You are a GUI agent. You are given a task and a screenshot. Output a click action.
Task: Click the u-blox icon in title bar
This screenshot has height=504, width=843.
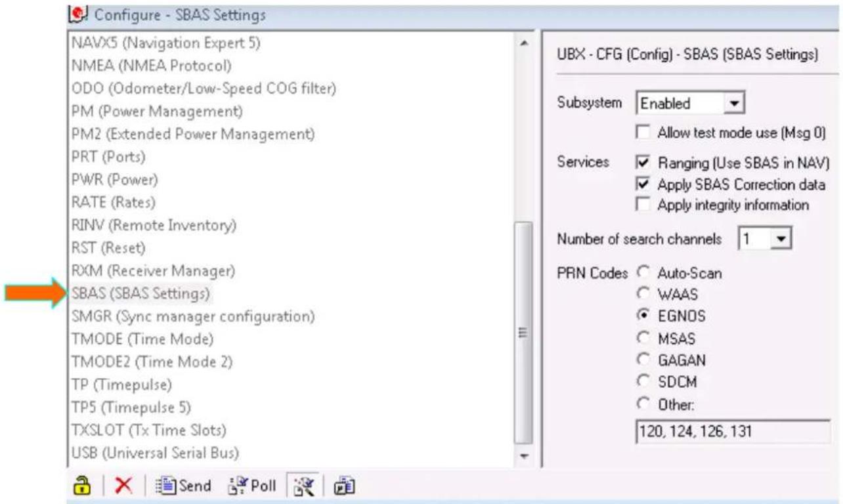pyautogui.click(x=80, y=12)
